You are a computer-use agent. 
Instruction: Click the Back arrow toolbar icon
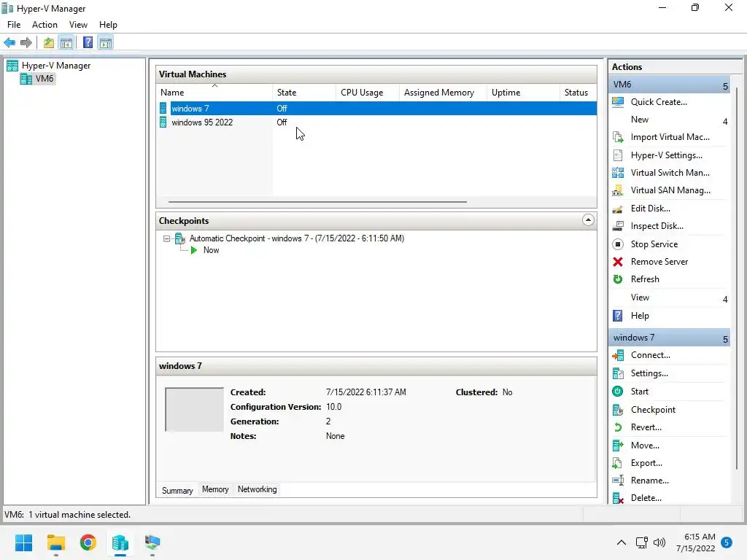pos(9,43)
